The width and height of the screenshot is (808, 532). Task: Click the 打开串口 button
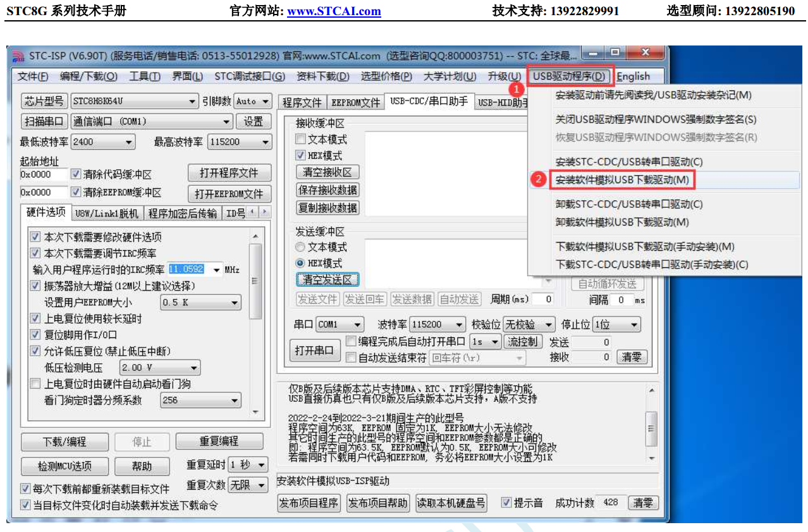pos(314,350)
